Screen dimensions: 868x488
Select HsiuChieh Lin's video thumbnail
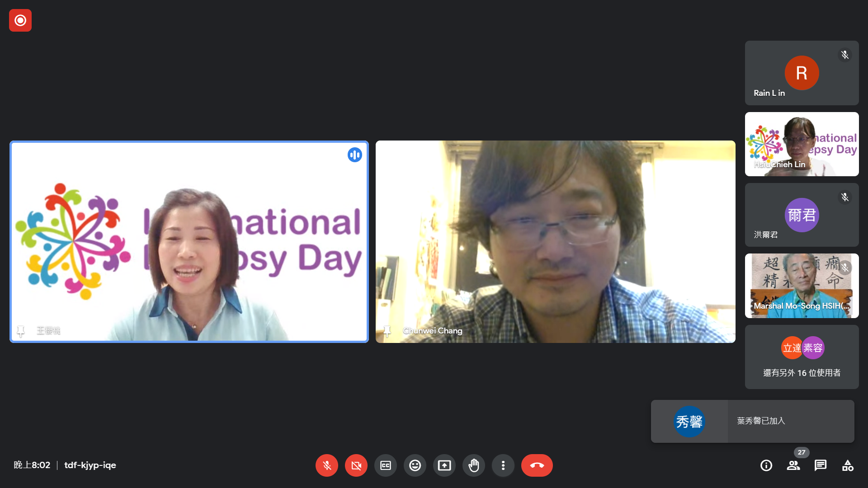802,144
